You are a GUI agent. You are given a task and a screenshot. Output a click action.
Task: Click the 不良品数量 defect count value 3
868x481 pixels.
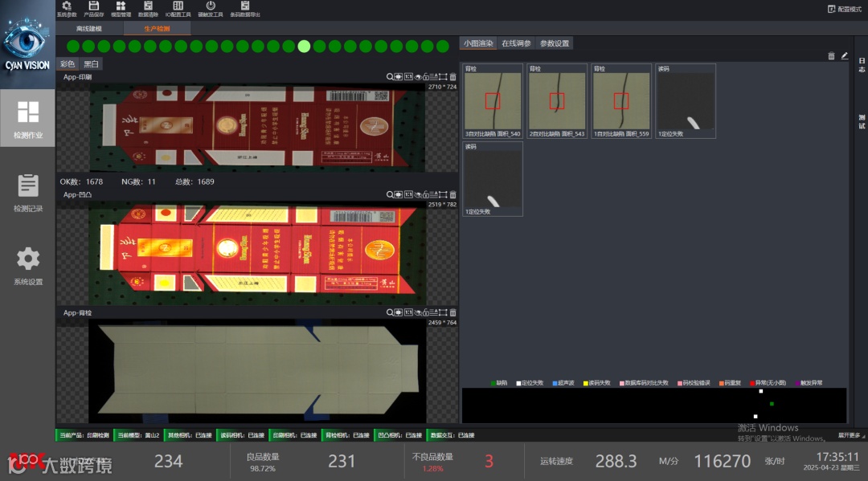point(489,461)
